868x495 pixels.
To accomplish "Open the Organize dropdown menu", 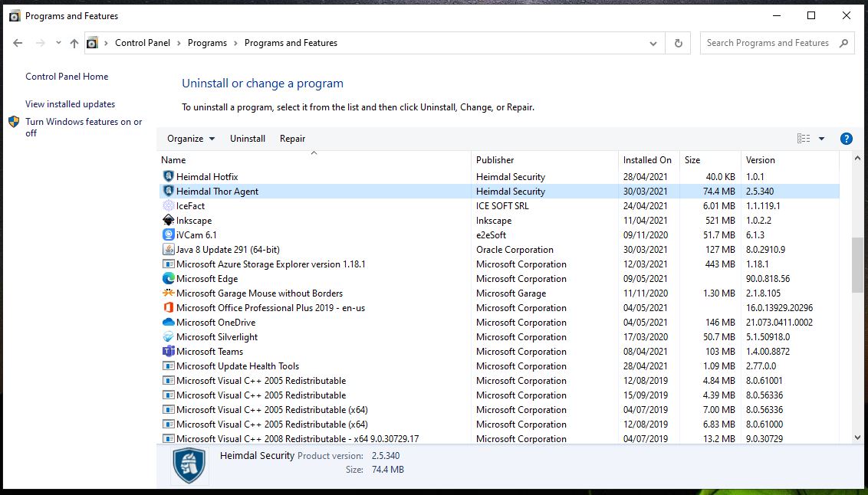I will coord(191,139).
